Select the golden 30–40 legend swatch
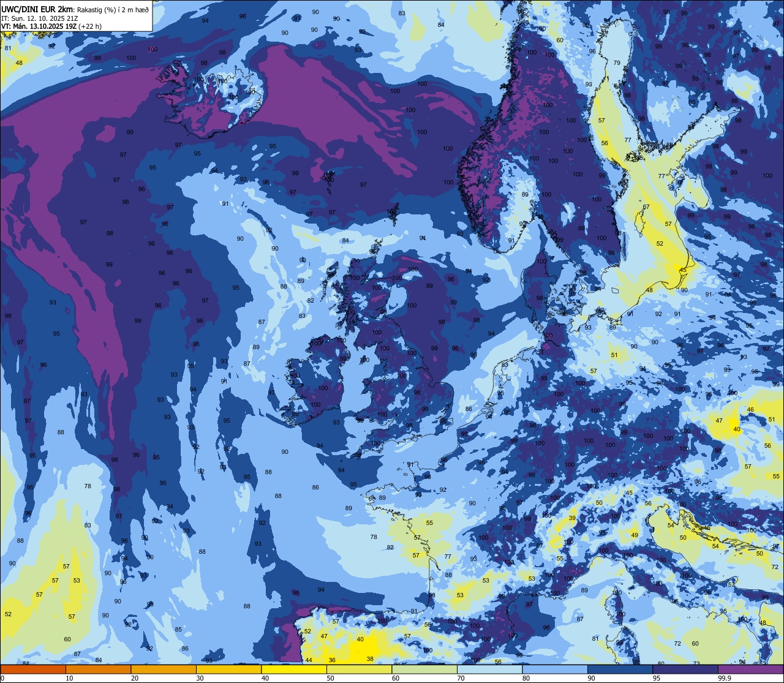 pyautogui.click(x=228, y=669)
